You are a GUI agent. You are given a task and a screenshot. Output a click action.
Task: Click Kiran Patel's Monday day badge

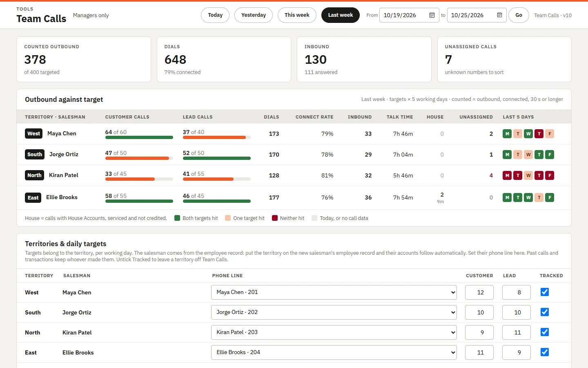point(507,175)
